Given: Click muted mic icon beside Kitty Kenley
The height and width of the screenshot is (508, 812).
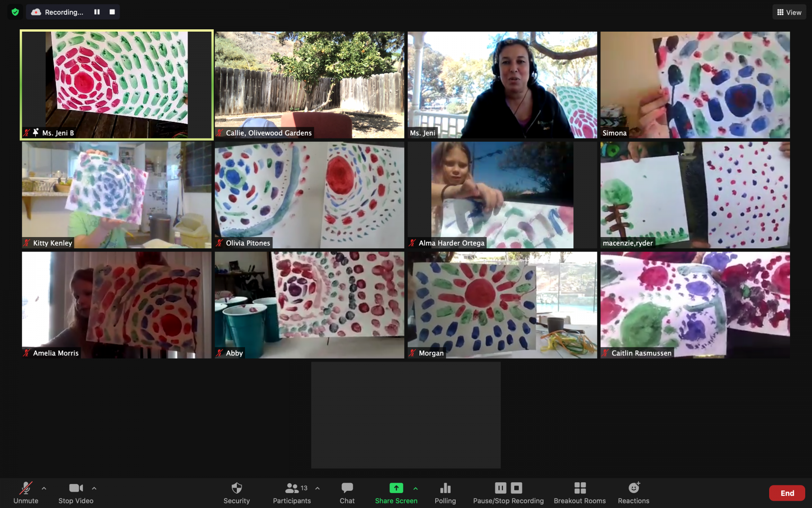Looking at the screenshot, I should (x=27, y=243).
